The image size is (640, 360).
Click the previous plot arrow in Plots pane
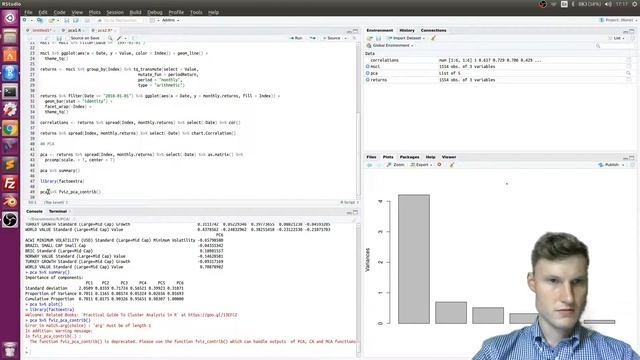tap(370, 165)
